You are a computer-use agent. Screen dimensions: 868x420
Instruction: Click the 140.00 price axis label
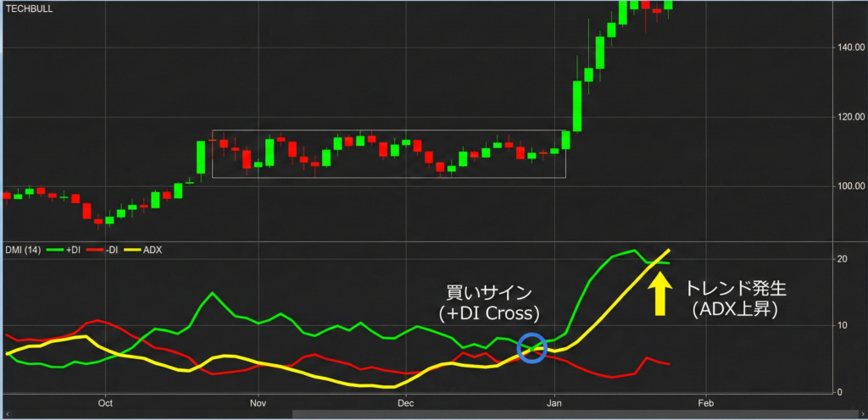tap(848, 47)
